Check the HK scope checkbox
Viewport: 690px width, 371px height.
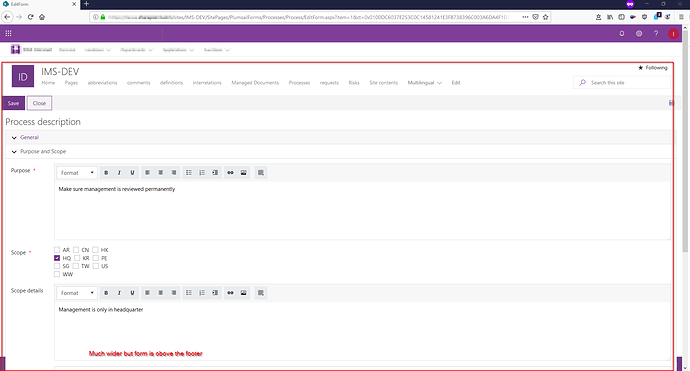pos(95,250)
